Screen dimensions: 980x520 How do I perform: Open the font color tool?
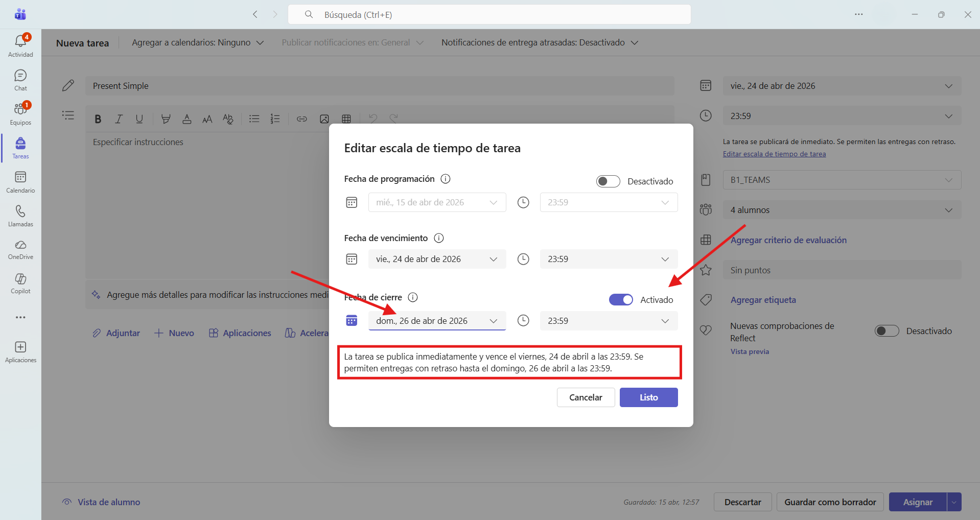click(186, 119)
